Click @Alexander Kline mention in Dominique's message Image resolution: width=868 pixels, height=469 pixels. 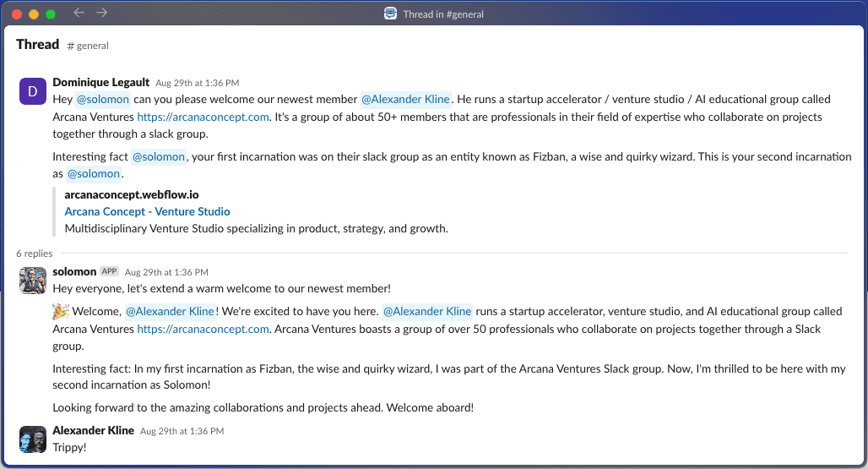(x=406, y=100)
